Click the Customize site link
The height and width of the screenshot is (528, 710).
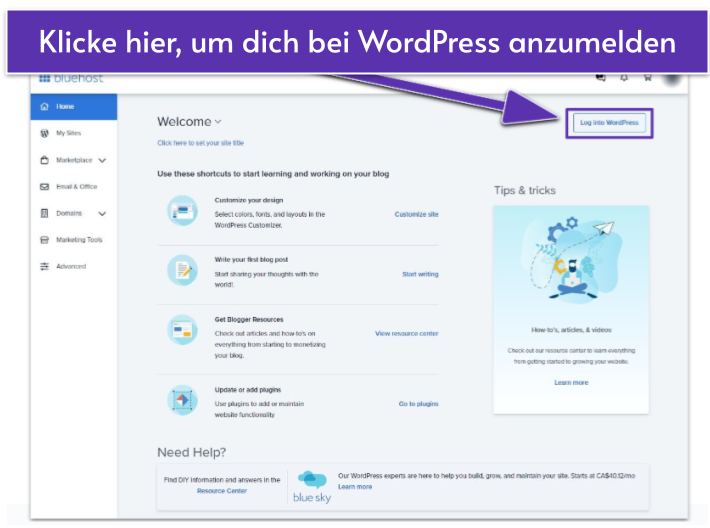[x=417, y=214]
